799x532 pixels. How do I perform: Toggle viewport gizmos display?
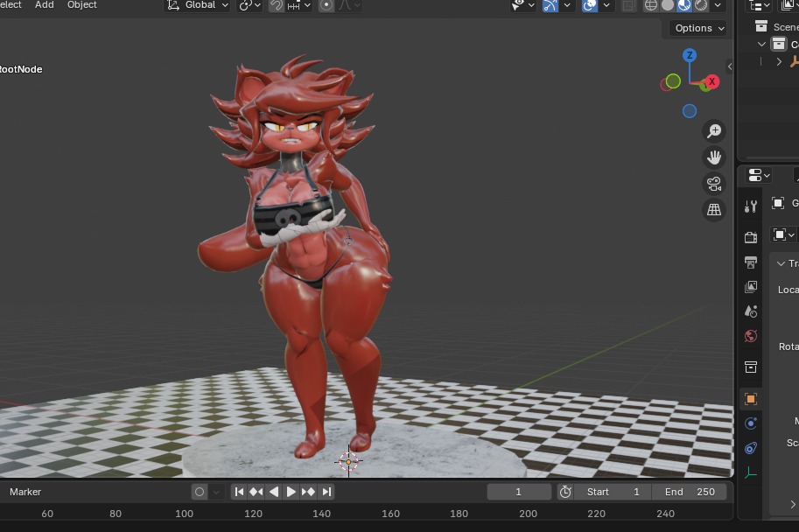[x=550, y=5]
